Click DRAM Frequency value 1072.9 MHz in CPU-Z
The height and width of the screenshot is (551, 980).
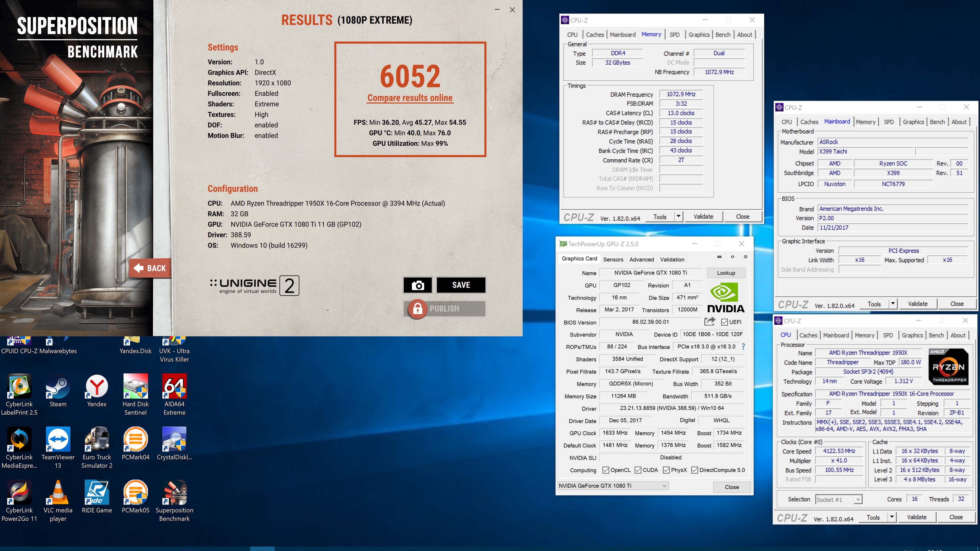[x=681, y=94]
